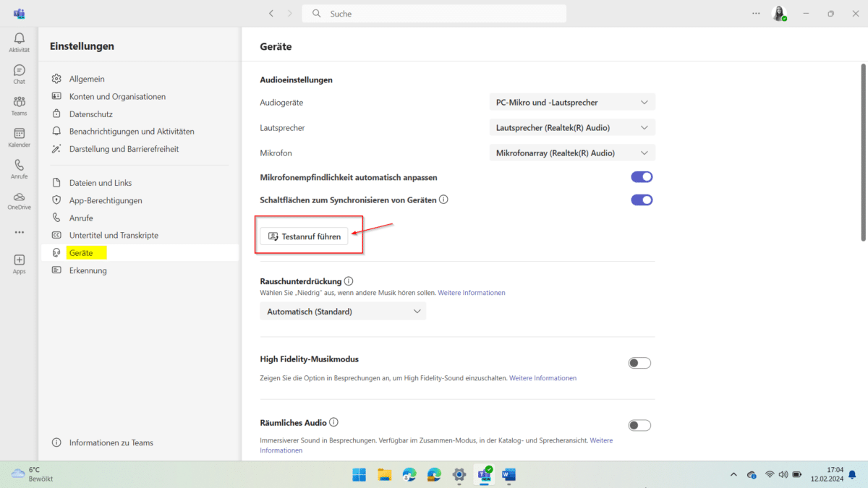Turn on Räumliches Audio
Screen dimensions: 868x488
click(639, 425)
